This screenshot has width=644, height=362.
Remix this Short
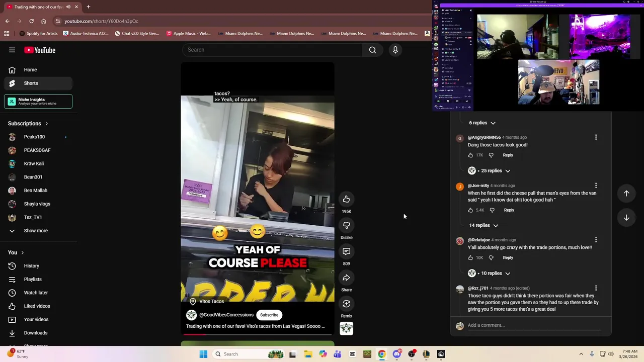(346, 304)
